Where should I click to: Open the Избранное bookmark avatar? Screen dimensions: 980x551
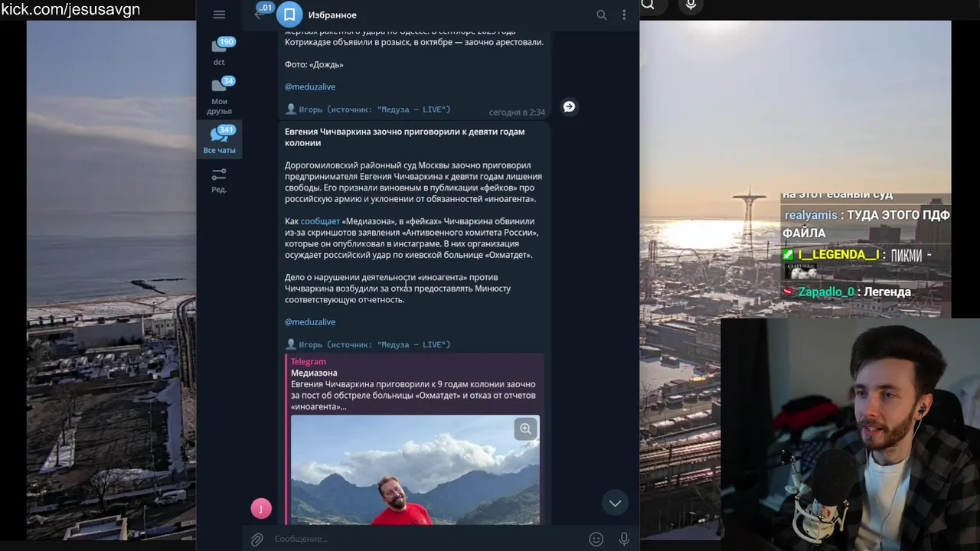(x=289, y=15)
